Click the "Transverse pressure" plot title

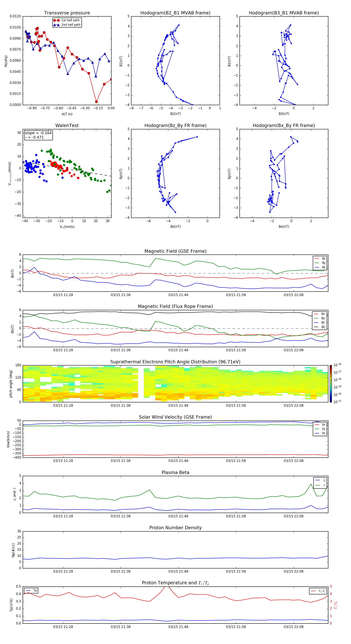click(x=67, y=13)
